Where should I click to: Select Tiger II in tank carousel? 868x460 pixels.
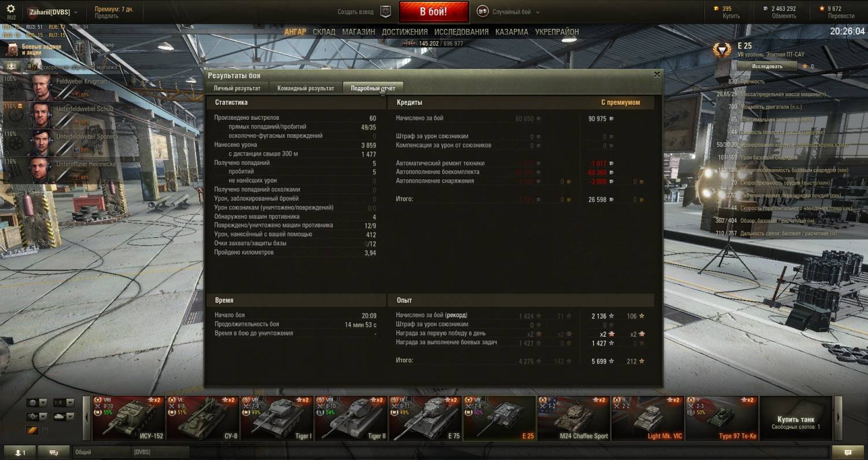[x=351, y=418]
